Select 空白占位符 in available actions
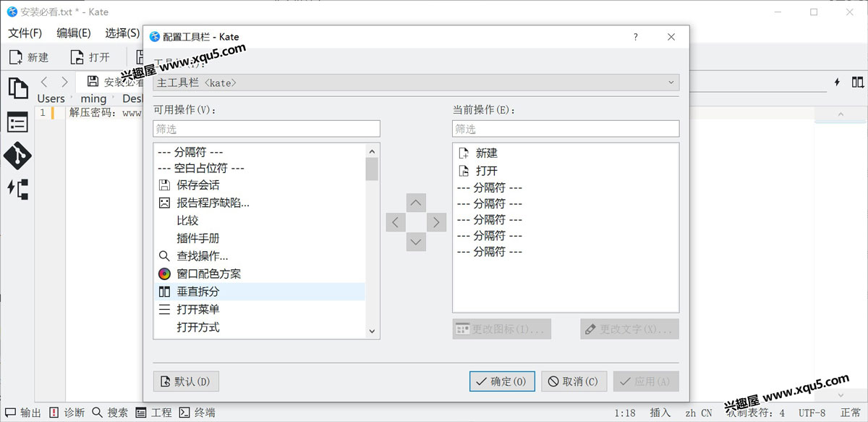The width and height of the screenshot is (868, 422). coord(259,168)
